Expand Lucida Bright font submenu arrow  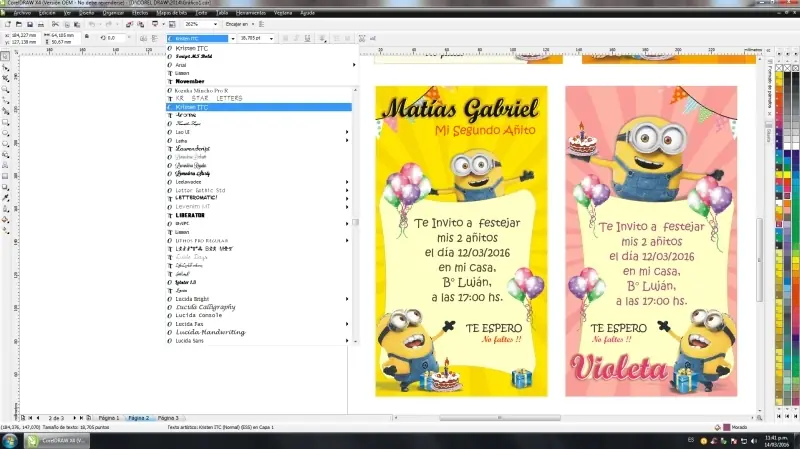347,299
